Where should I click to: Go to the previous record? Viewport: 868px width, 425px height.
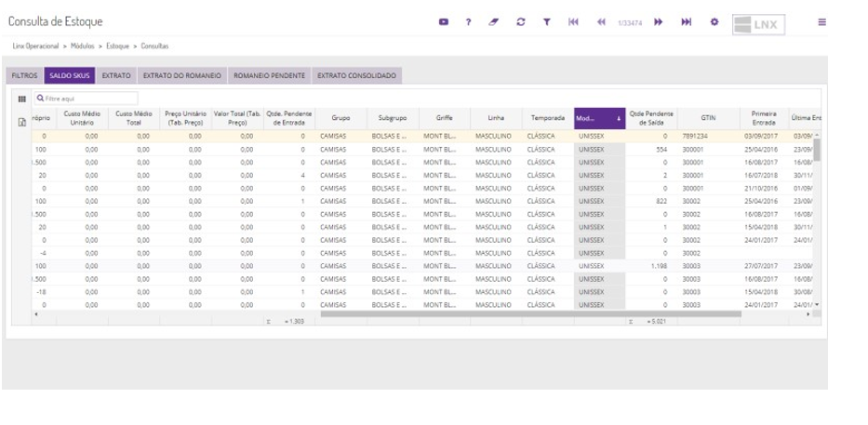click(x=601, y=22)
